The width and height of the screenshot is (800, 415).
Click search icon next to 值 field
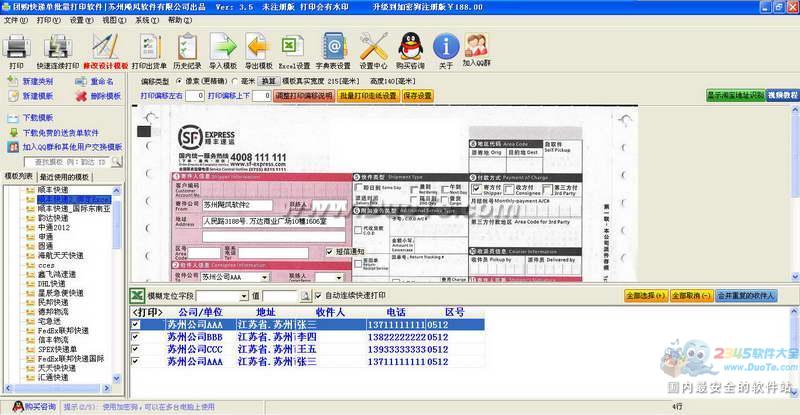coord(305,296)
